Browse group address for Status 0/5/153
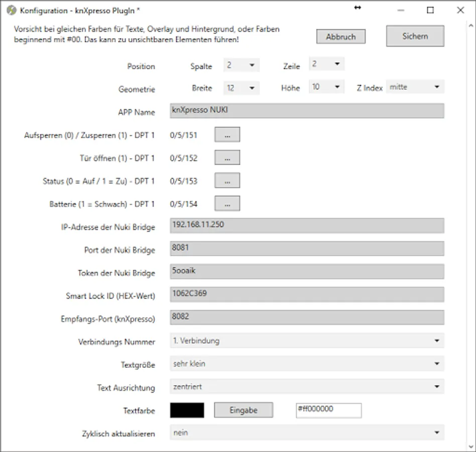This screenshot has width=476, height=452. 227,180
